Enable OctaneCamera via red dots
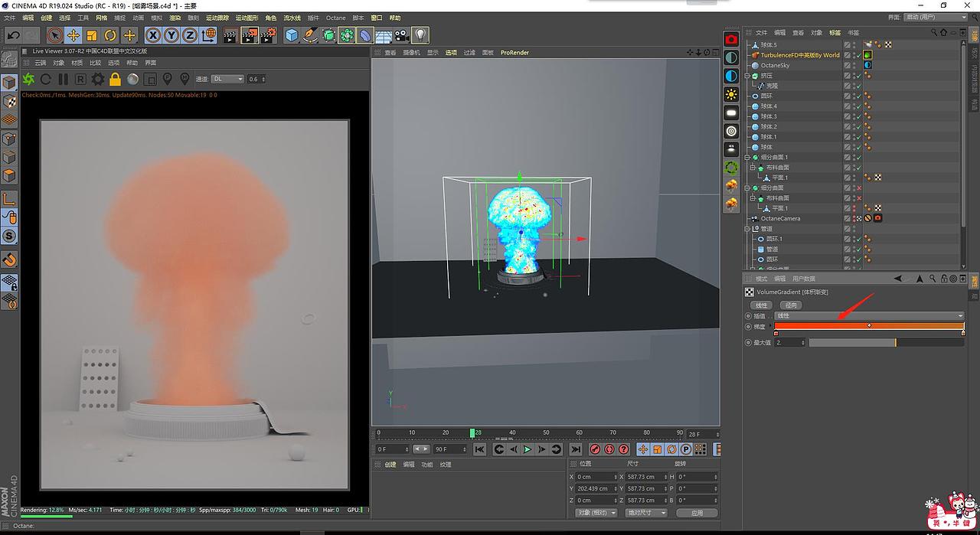 [854, 218]
